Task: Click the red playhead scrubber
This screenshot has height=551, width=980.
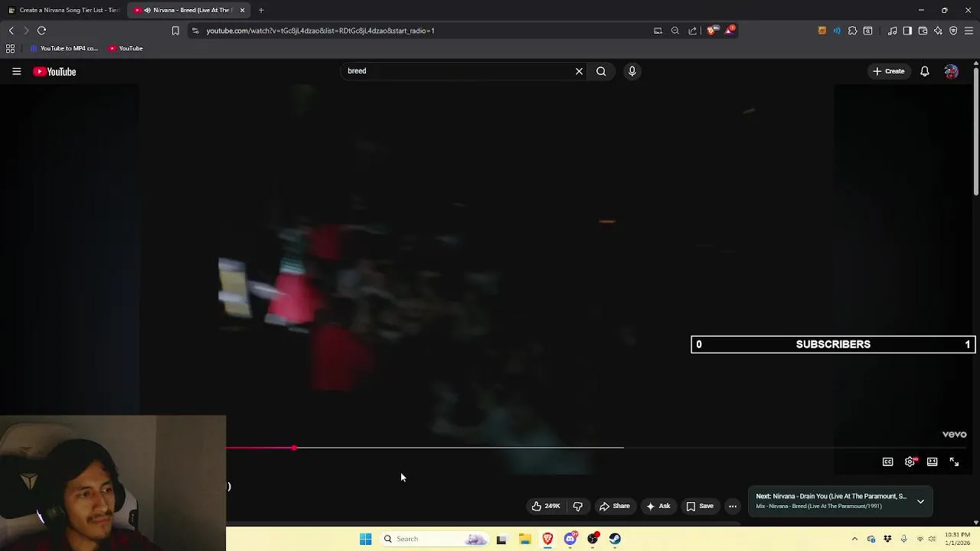Action: 294,448
